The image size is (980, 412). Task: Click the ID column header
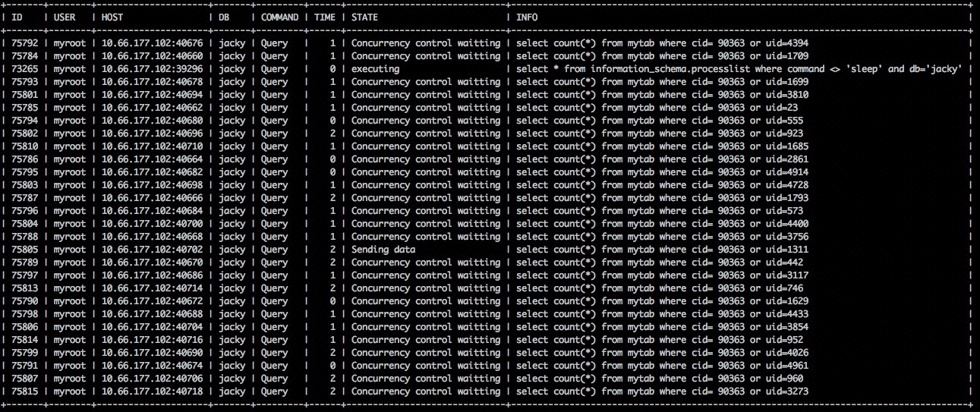click(x=17, y=17)
